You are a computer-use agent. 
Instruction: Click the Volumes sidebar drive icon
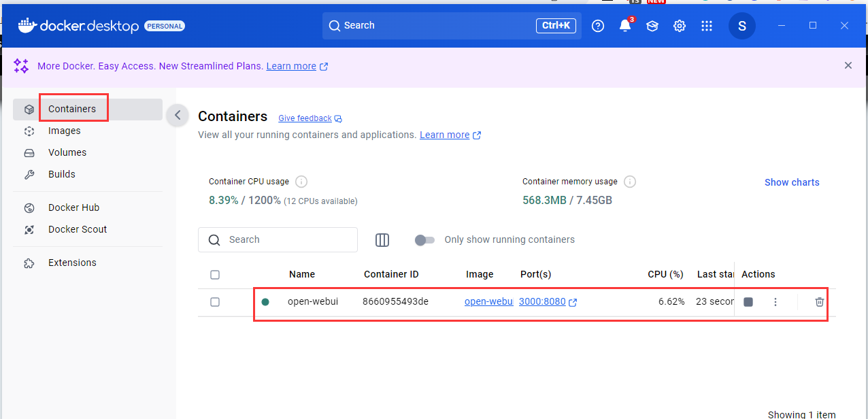tap(29, 152)
